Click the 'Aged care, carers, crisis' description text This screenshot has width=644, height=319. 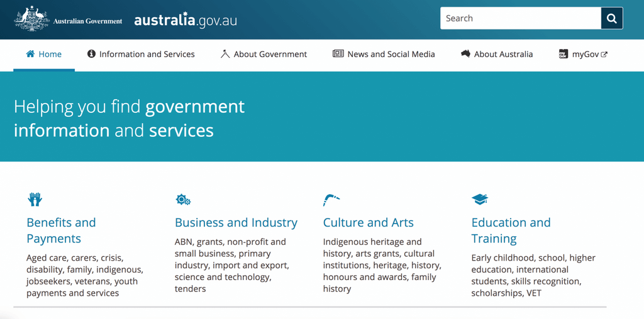tap(85, 276)
